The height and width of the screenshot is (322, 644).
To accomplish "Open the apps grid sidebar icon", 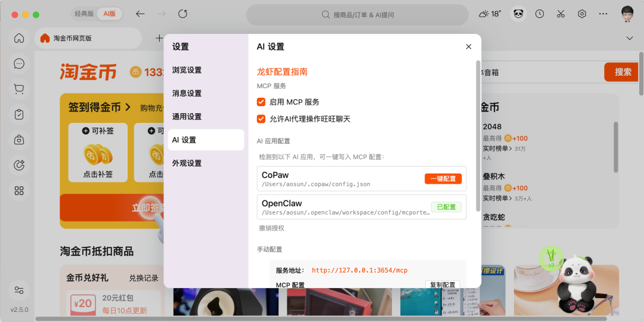I will tap(19, 191).
